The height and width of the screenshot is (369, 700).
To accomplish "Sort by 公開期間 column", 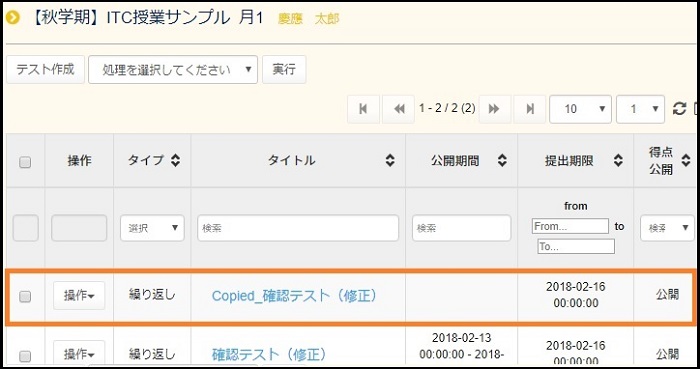I will [502, 161].
